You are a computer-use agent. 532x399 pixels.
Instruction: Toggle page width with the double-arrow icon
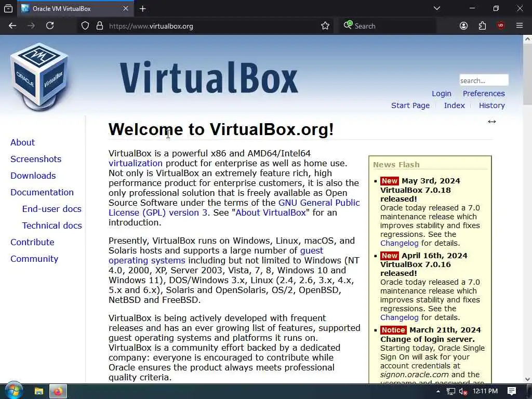[x=491, y=122]
